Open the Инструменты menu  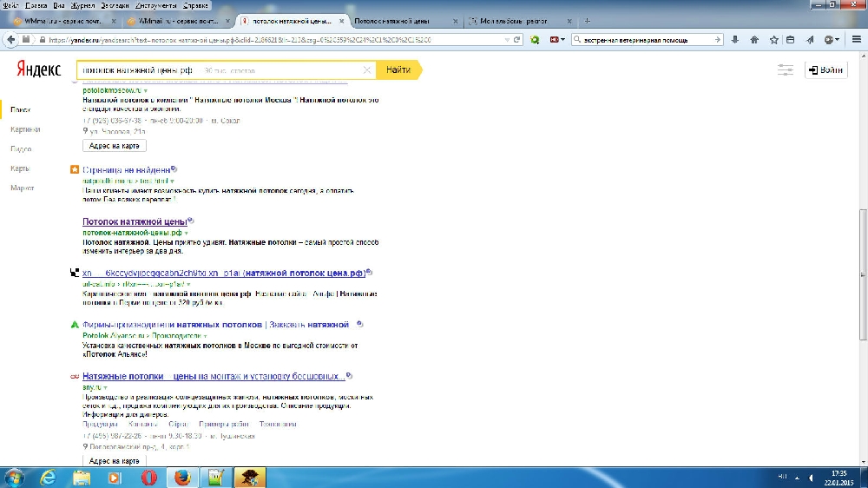tap(155, 5)
